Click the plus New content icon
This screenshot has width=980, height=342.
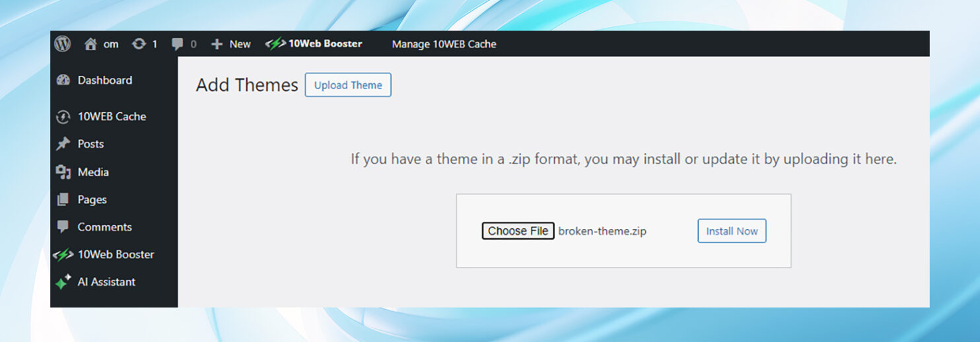(x=217, y=44)
